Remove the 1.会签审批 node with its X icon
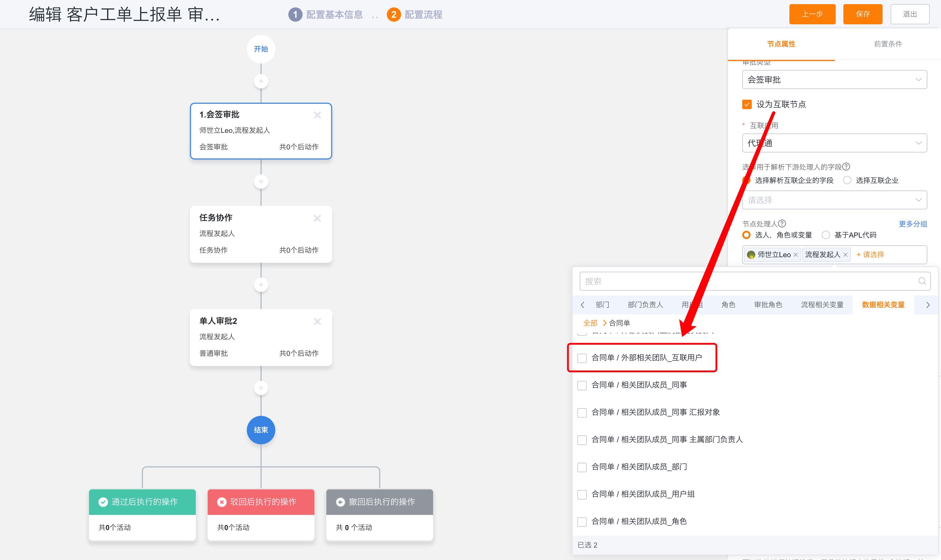The height and width of the screenshot is (560, 941). [317, 115]
